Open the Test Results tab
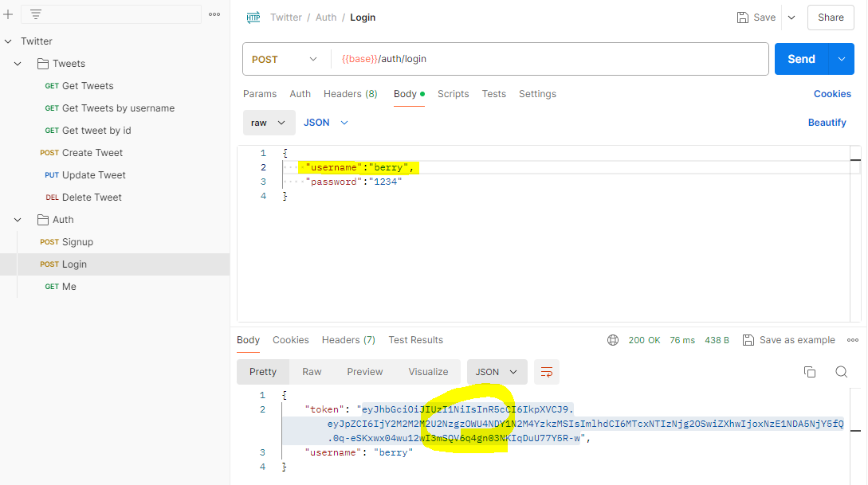Screen dimensions: 868x485 (416, 340)
